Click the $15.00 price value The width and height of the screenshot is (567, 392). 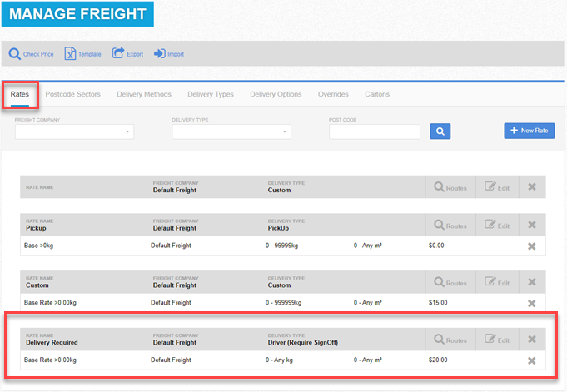[438, 303]
